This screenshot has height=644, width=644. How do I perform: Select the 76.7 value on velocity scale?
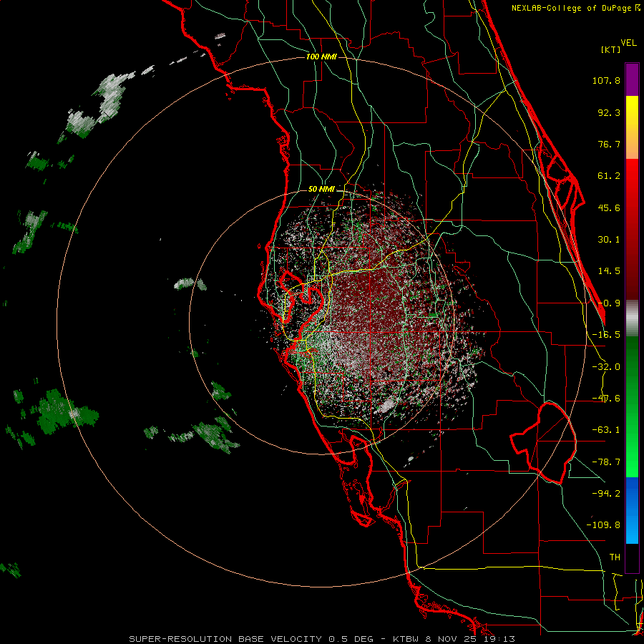[x=609, y=144]
